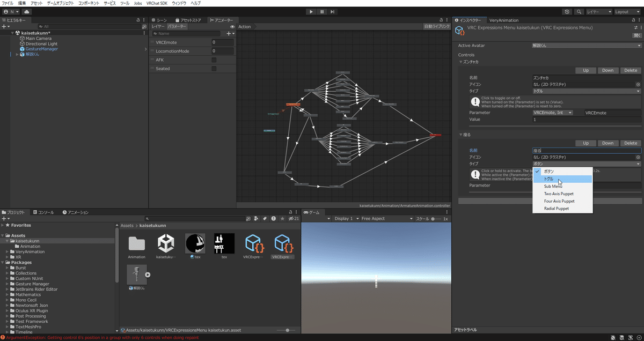
Task: Click the Delete button for the 座る control
Action: [631, 143]
